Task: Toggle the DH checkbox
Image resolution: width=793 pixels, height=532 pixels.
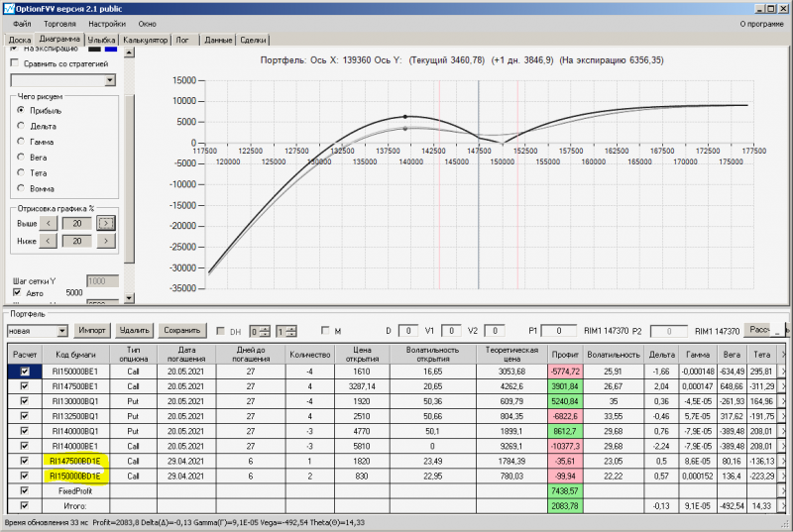Action: (x=220, y=331)
